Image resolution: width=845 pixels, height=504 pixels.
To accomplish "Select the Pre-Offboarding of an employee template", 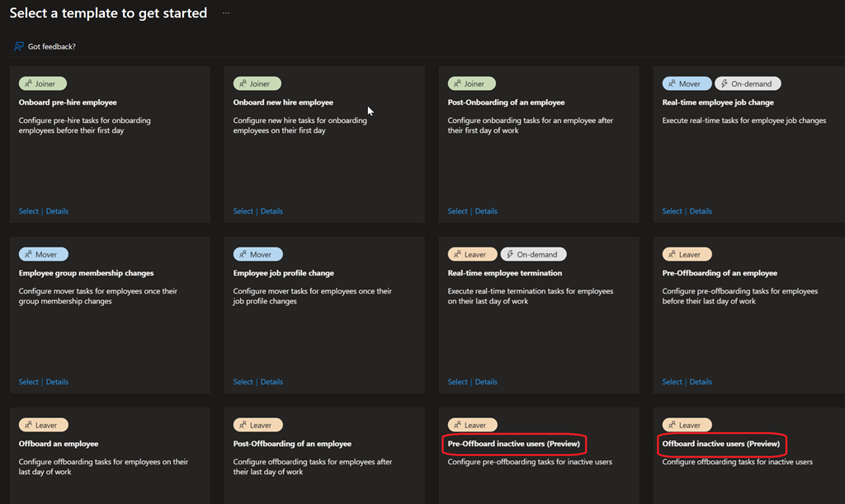I will 672,381.
